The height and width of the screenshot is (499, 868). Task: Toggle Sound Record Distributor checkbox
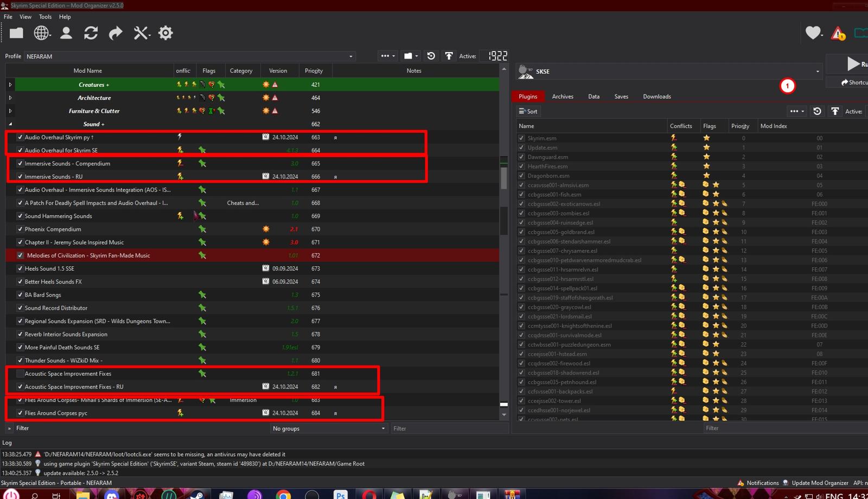tap(20, 308)
